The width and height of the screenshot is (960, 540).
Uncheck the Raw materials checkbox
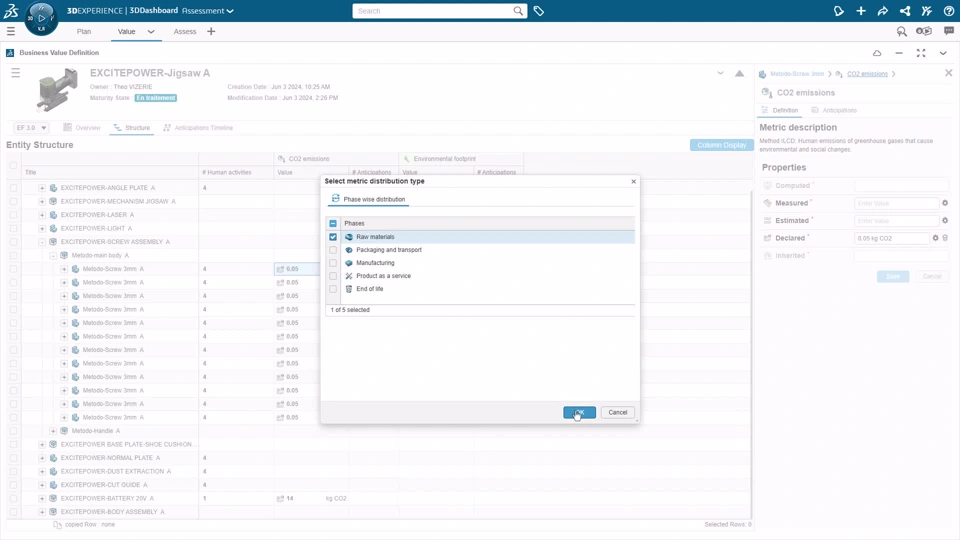(x=333, y=237)
